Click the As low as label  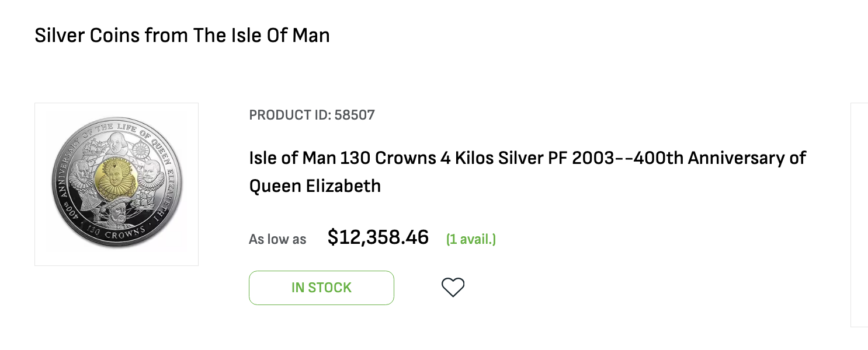tap(277, 239)
